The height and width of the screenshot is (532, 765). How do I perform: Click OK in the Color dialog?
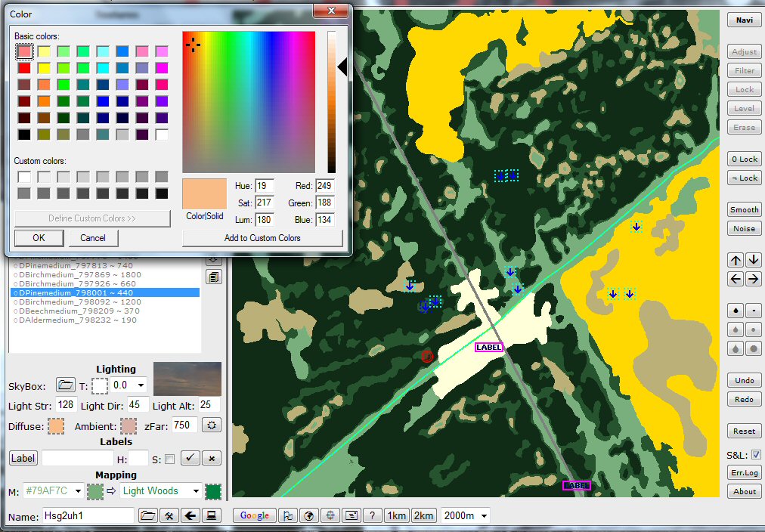pyautogui.click(x=39, y=238)
